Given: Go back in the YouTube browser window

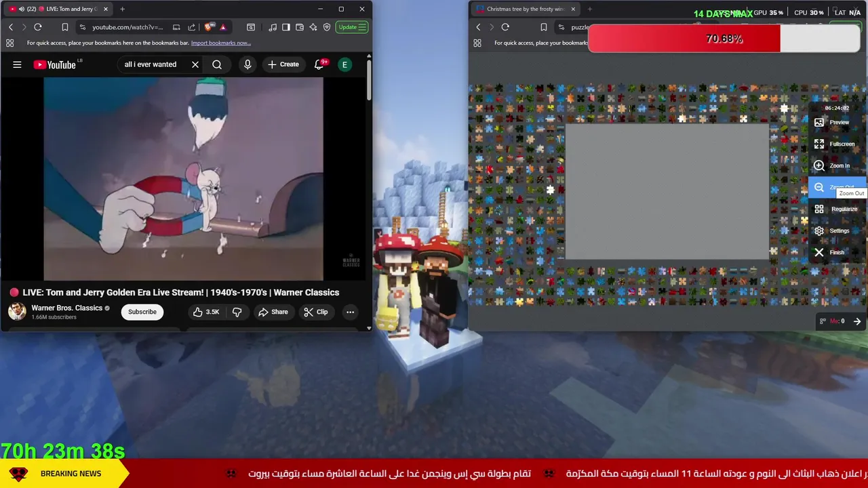Looking at the screenshot, I should [x=11, y=27].
